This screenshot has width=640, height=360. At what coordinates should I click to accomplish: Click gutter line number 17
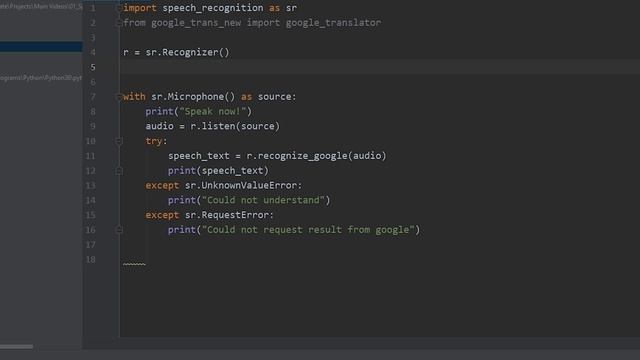(91, 244)
